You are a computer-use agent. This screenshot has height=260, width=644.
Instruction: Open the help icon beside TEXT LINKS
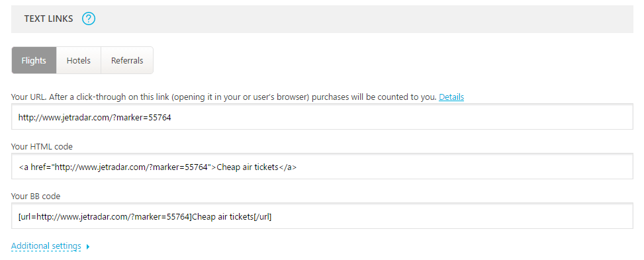[x=89, y=19]
